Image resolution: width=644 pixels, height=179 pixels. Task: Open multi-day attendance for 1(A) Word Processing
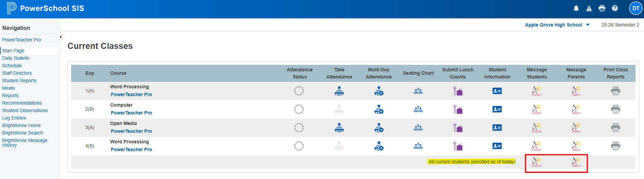tap(379, 91)
